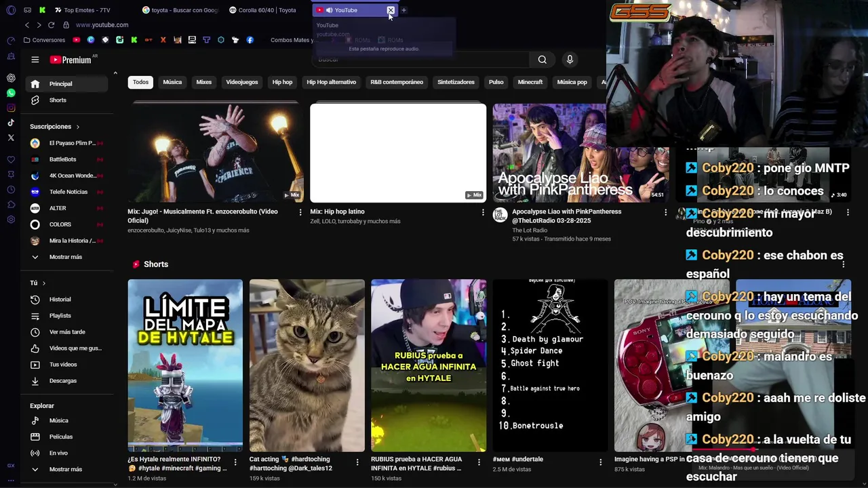This screenshot has height=488, width=868.
Task: Open the heart favorites icon in the Opera sidebar
Action: pyautogui.click(x=11, y=160)
